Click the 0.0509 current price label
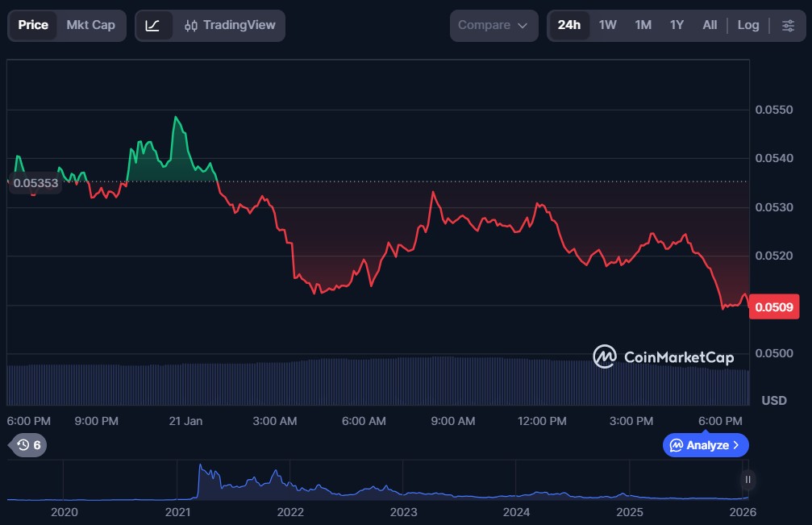The width and height of the screenshot is (812, 525). (773, 306)
